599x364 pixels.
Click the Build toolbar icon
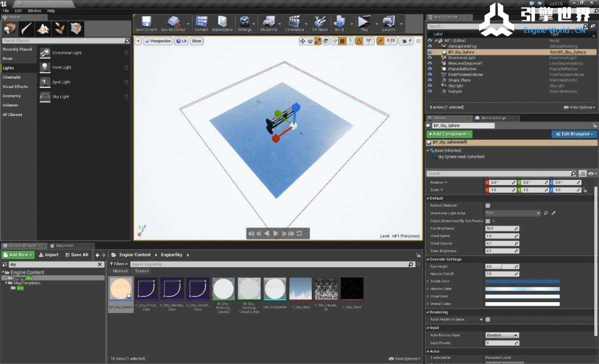339,23
